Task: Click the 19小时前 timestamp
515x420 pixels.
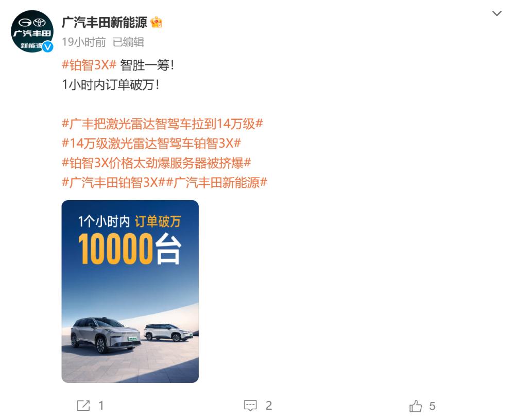Action: click(x=84, y=42)
